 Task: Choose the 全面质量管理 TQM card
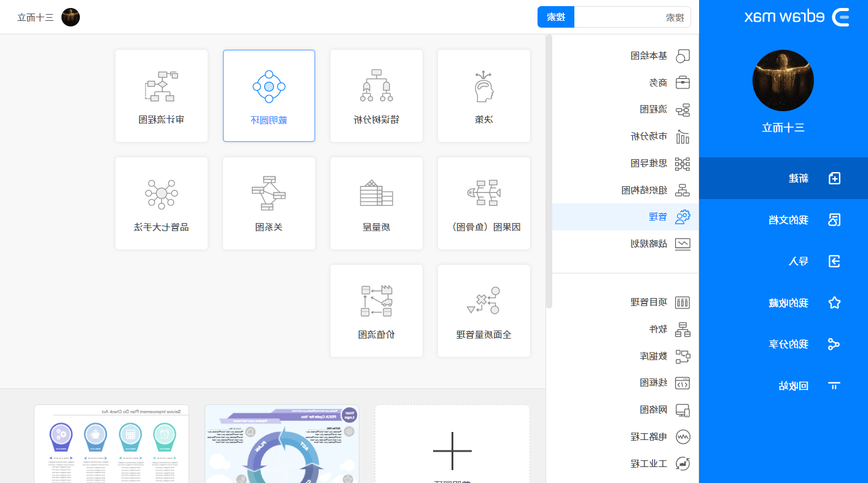484,311
